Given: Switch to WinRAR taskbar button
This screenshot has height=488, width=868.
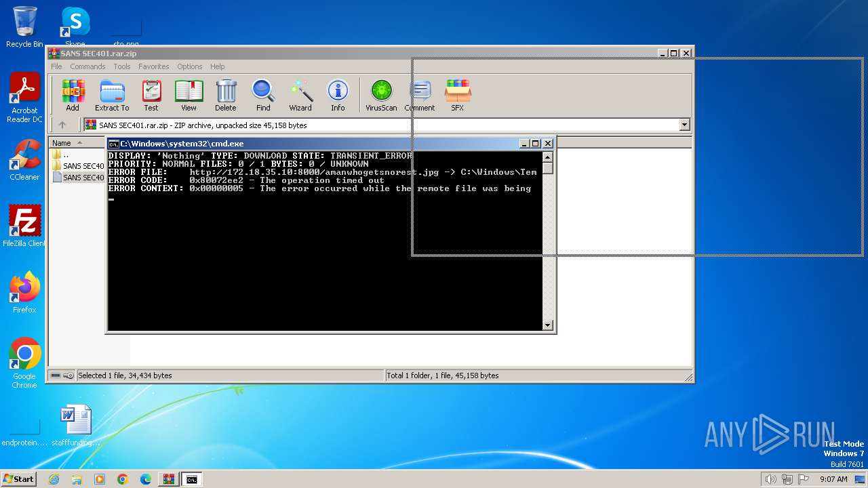Looking at the screenshot, I should pos(169,479).
